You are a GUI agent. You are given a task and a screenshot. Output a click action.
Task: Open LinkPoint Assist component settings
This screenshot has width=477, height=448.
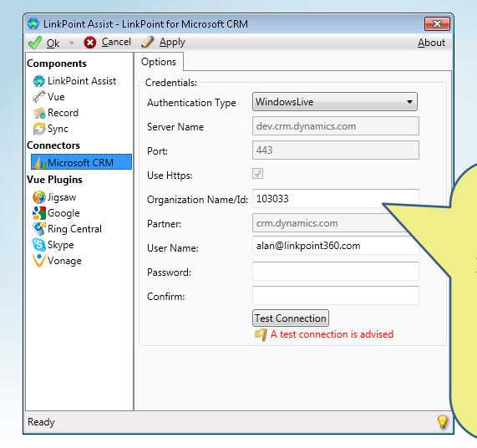82,81
